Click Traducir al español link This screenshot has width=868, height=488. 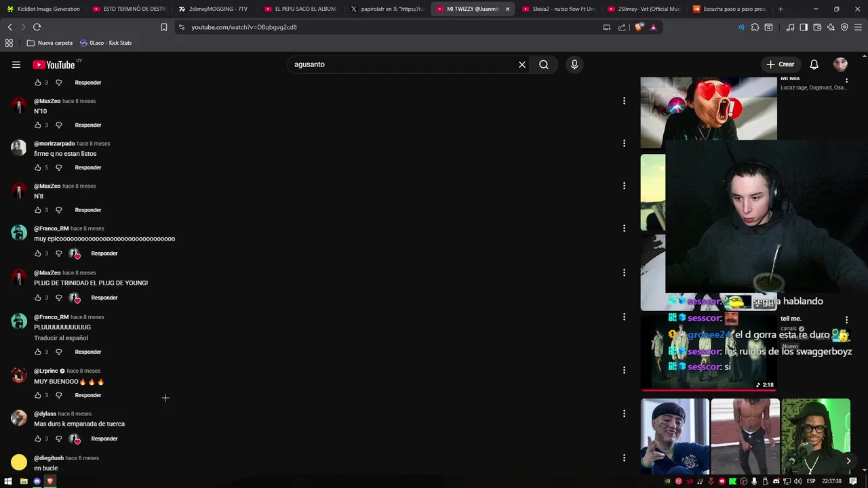61,338
